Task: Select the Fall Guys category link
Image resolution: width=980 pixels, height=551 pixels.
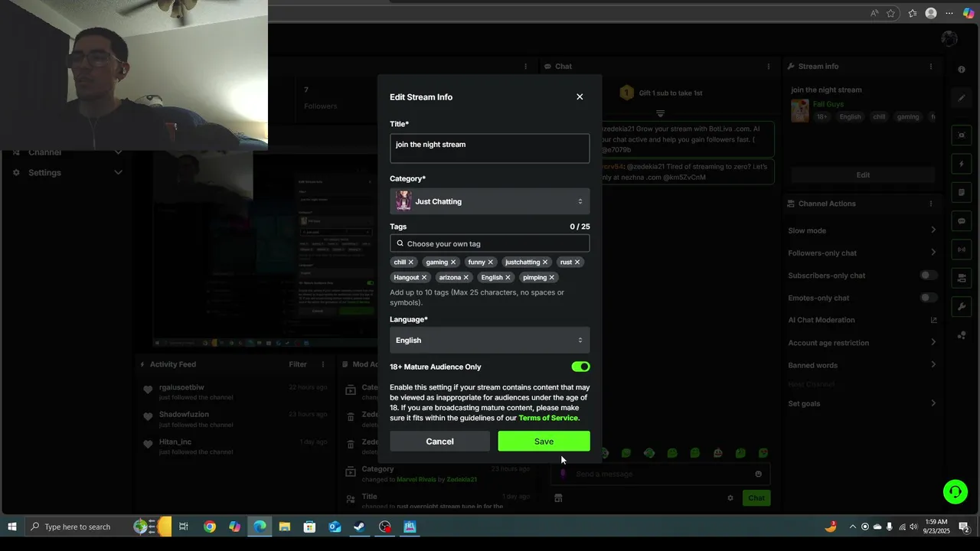Action: 828,104
